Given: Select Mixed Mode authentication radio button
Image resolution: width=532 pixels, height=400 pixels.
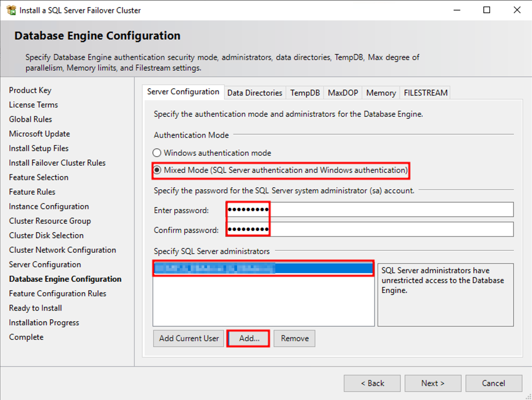Looking at the screenshot, I should tap(157, 170).
